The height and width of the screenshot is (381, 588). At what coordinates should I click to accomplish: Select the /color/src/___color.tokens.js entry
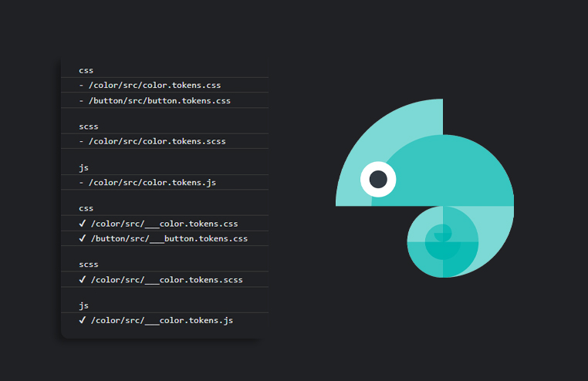pyautogui.click(x=161, y=320)
